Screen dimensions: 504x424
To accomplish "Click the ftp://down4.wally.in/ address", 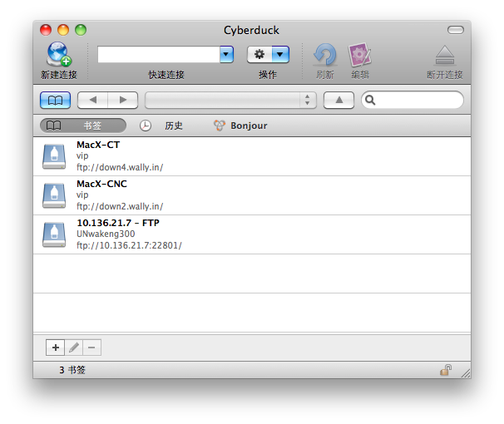I will (x=120, y=167).
